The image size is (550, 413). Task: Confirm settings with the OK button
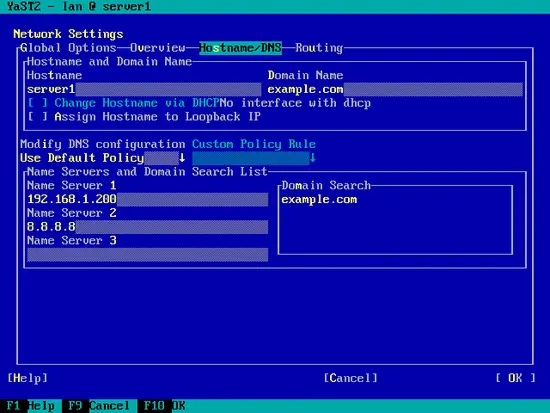point(515,378)
